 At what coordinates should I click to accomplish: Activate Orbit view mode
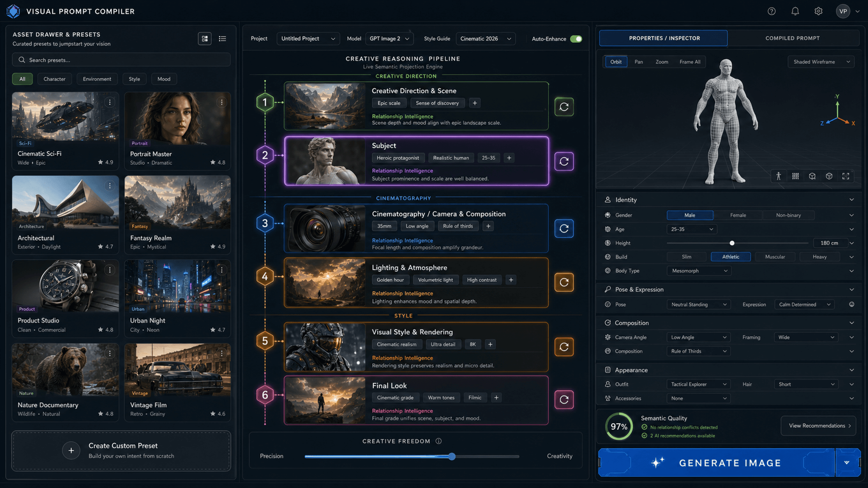point(616,62)
